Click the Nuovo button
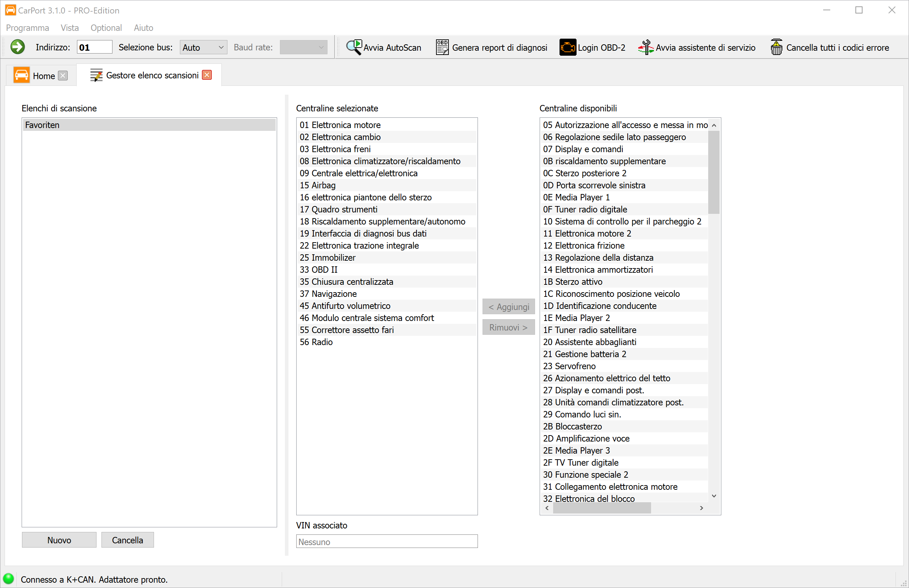Image resolution: width=909 pixels, height=588 pixels. 59,539
